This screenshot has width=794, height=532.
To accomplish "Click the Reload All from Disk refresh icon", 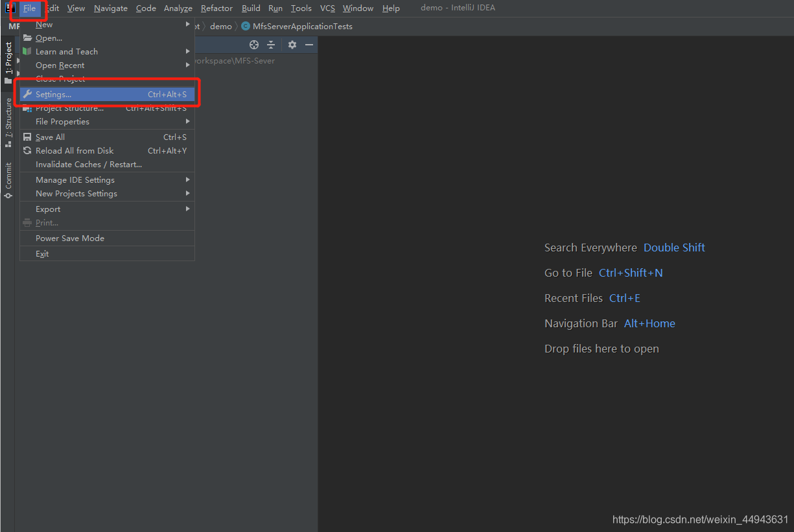I will point(27,151).
